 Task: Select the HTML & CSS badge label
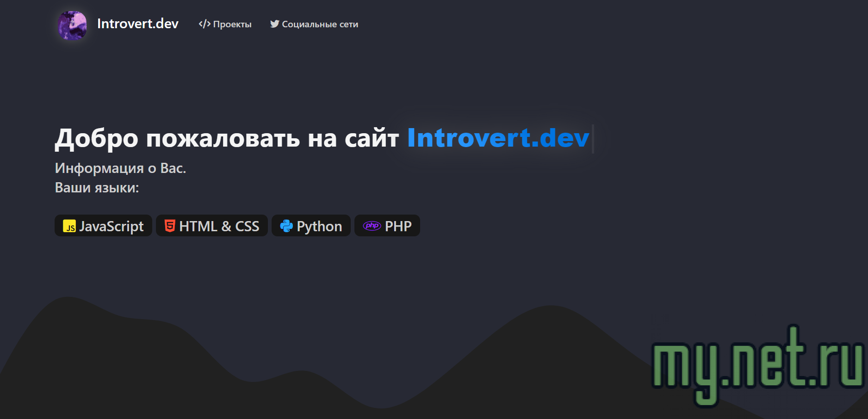pos(219,226)
